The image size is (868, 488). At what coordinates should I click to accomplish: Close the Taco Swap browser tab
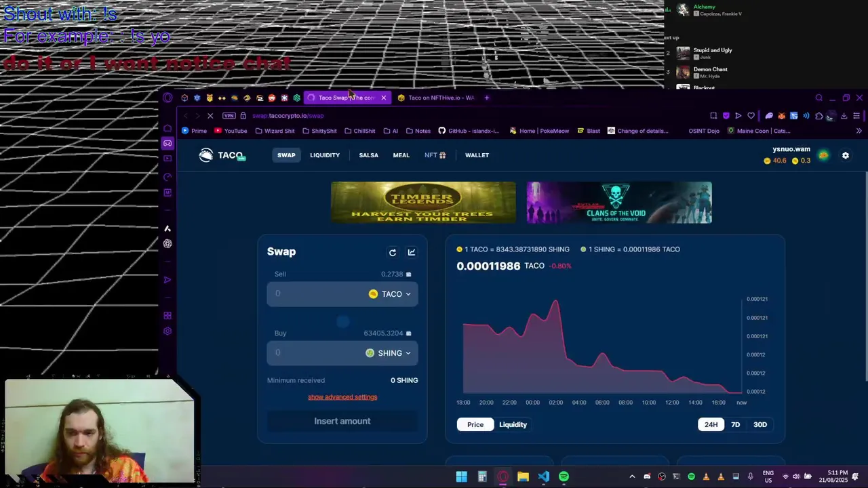coord(383,98)
